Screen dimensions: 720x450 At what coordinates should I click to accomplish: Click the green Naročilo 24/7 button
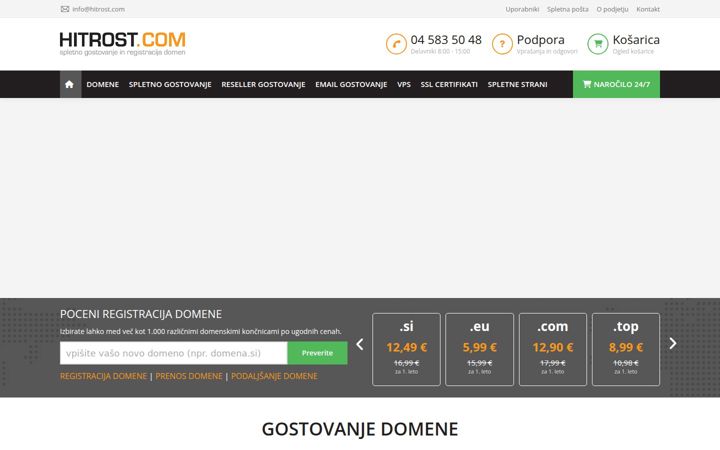click(x=616, y=84)
